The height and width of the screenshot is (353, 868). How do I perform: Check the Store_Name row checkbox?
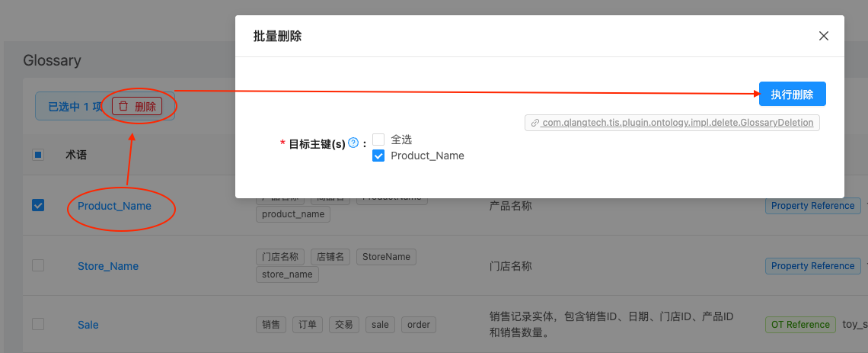click(37, 266)
